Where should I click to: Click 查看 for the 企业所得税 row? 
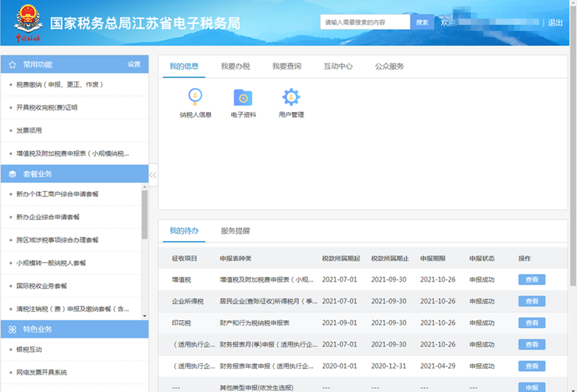[532, 302]
